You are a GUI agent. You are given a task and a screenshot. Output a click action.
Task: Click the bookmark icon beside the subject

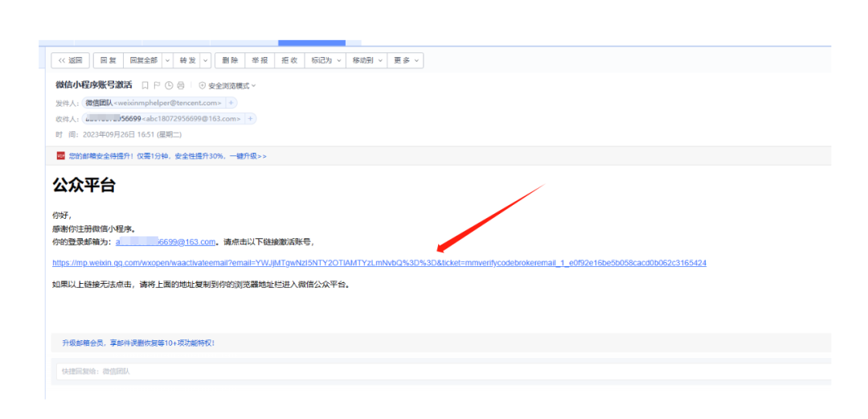click(x=145, y=85)
